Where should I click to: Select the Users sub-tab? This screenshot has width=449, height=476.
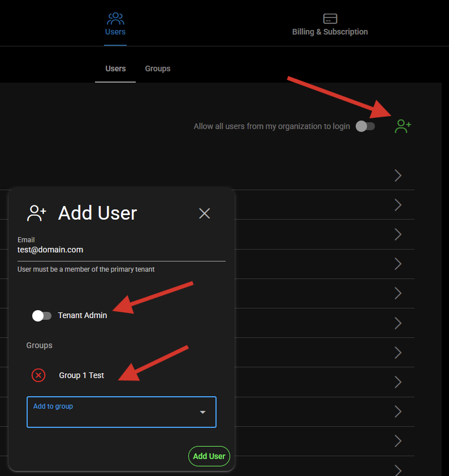[x=115, y=68]
